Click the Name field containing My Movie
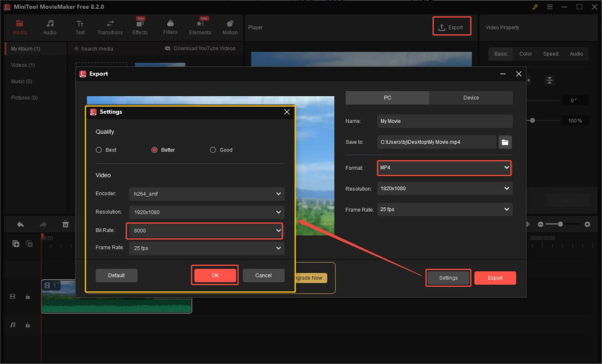602x364 pixels. pyautogui.click(x=445, y=121)
